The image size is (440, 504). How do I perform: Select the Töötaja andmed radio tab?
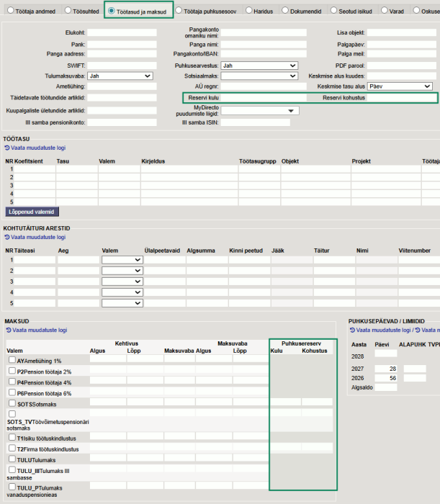tap(11, 10)
